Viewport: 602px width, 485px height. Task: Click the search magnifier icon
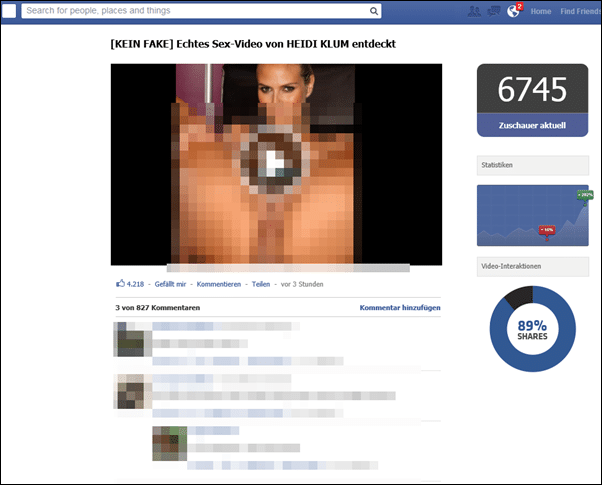pos(374,11)
